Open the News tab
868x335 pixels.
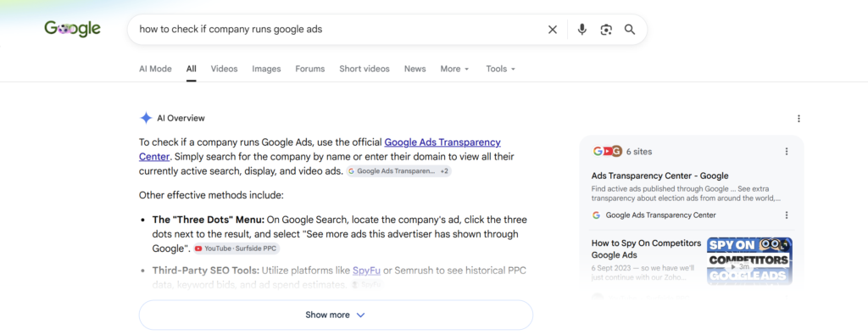click(415, 69)
